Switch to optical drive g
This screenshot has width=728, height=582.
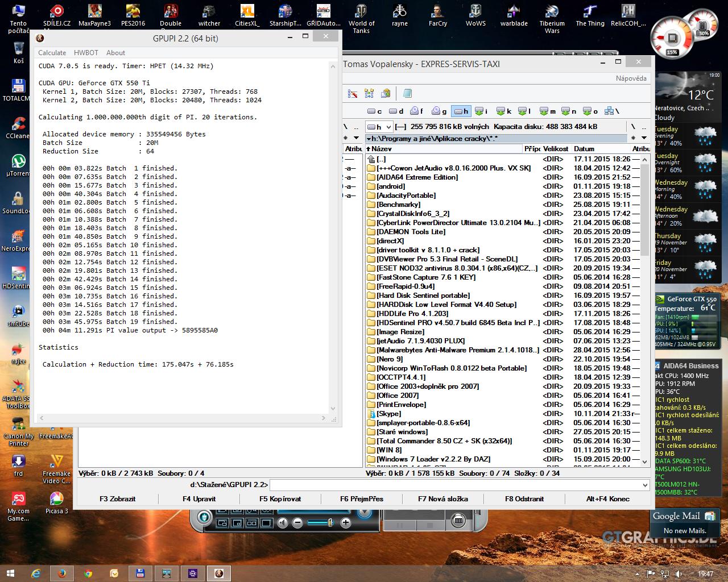click(x=439, y=111)
